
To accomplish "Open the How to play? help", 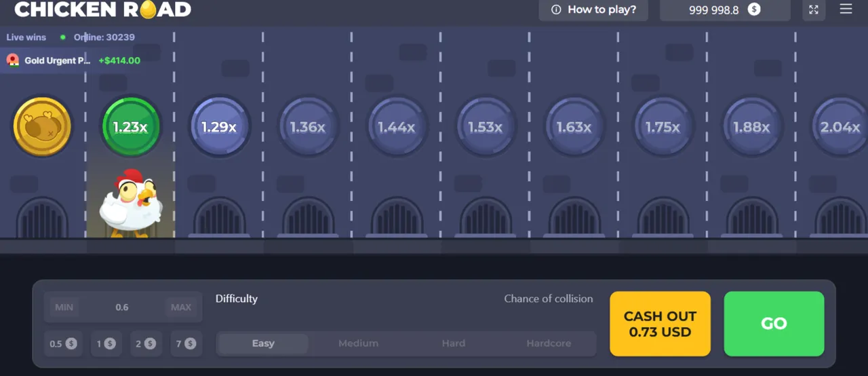I will click(x=593, y=10).
